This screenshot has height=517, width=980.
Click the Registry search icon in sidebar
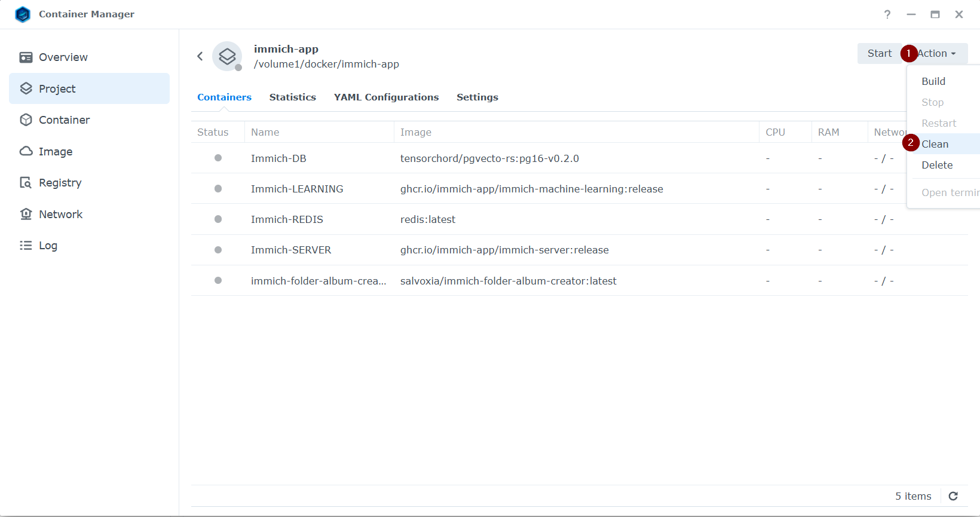click(x=26, y=183)
